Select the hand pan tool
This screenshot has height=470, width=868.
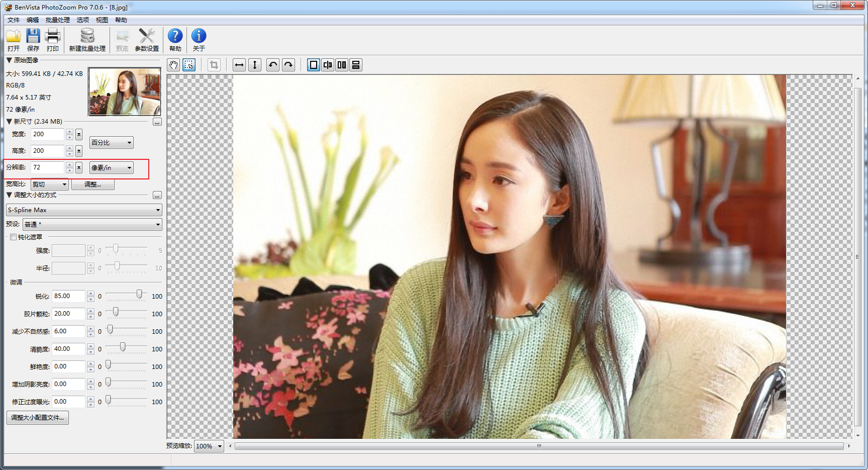point(173,65)
